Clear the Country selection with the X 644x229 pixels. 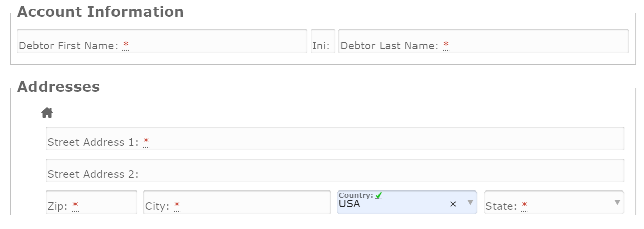(453, 204)
